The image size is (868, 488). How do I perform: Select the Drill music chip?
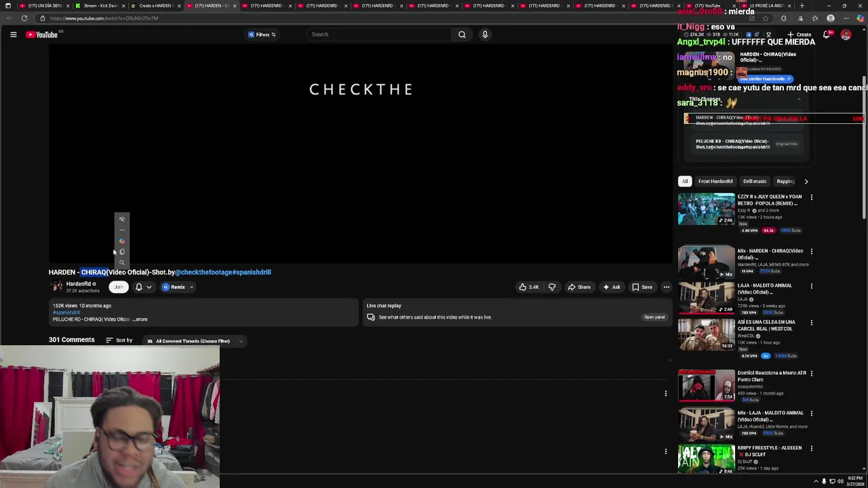click(x=755, y=181)
